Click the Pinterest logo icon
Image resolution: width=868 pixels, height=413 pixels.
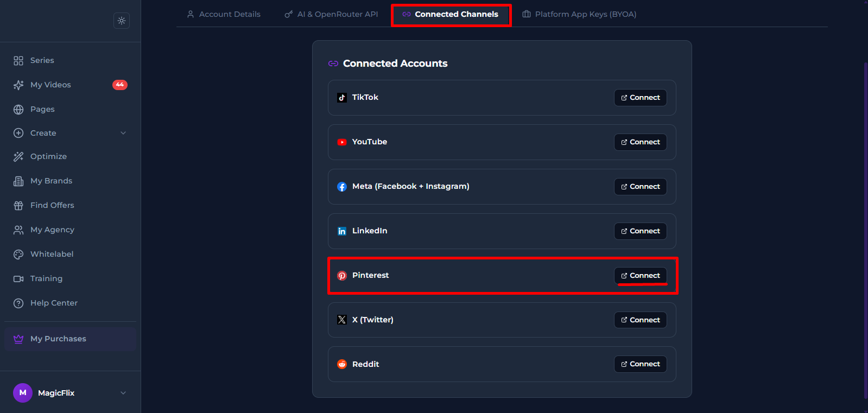tap(342, 276)
